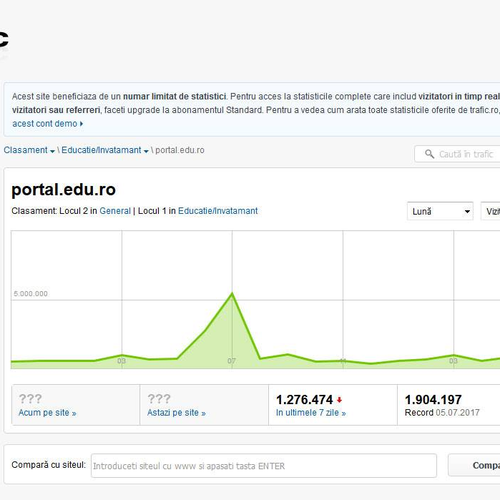Click the portal.edu.ro breadcrumb text
The height and width of the screenshot is (500, 500).
[x=180, y=150]
